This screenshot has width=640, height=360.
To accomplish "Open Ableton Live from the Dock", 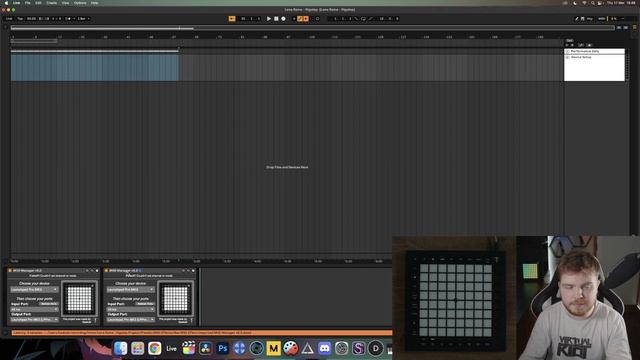I will [171, 348].
